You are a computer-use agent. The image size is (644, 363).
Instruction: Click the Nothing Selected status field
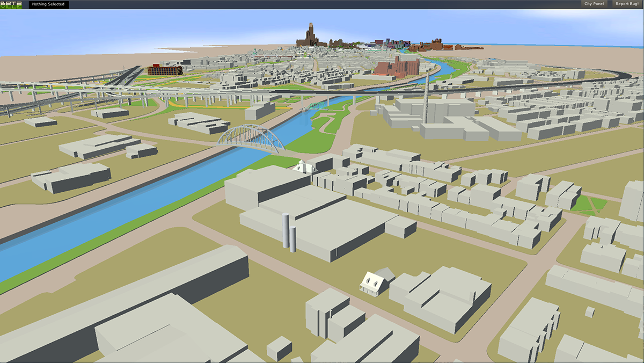pyautogui.click(x=48, y=4)
